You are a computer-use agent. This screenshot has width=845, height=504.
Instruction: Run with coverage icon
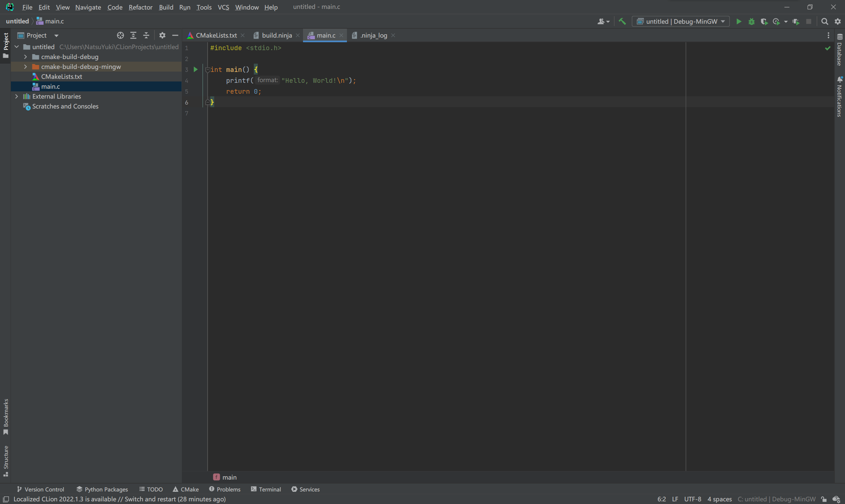(x=764, y=21)
